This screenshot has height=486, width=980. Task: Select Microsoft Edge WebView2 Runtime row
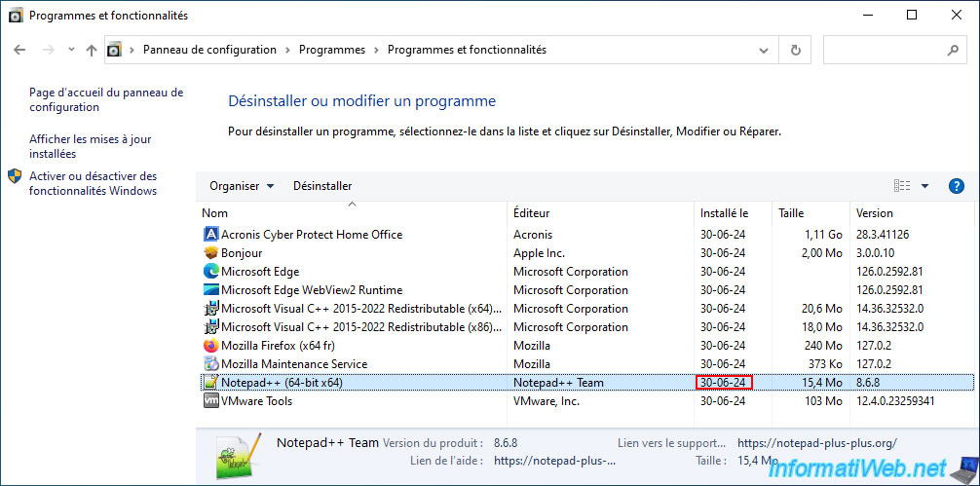(x=585, y=290)
